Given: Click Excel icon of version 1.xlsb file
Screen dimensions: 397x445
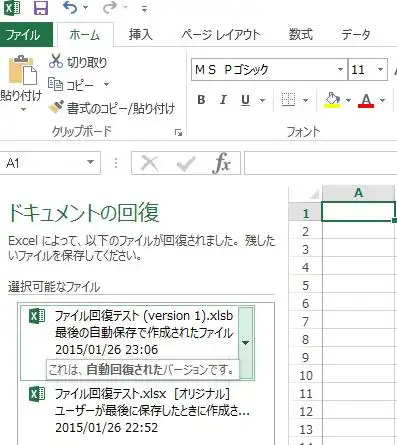Looking at the screenshot, I should (37, 316).
